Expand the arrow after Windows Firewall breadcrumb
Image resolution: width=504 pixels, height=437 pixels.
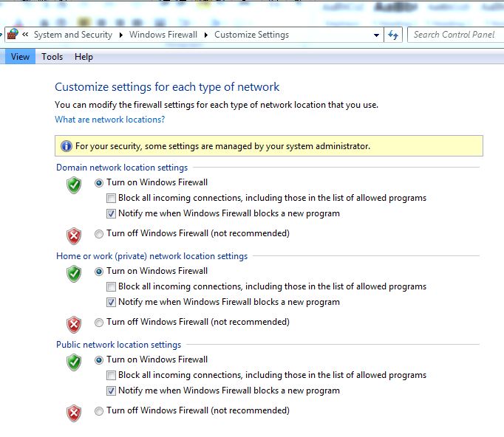(x=205, y=35)
